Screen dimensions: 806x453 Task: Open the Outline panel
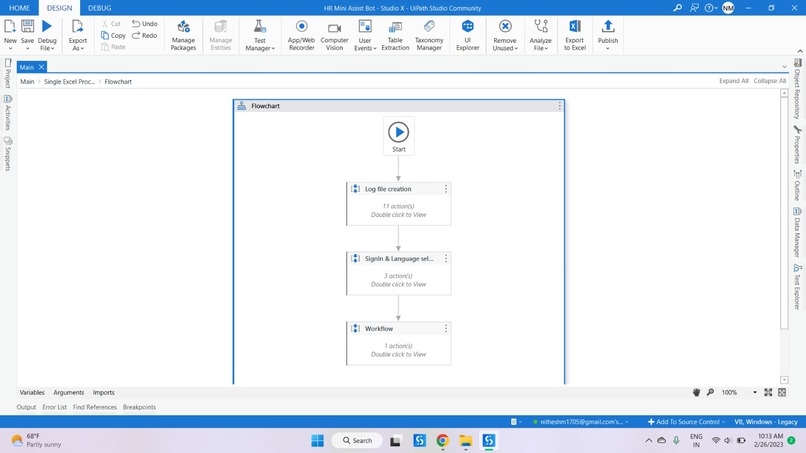click(797, 185)
